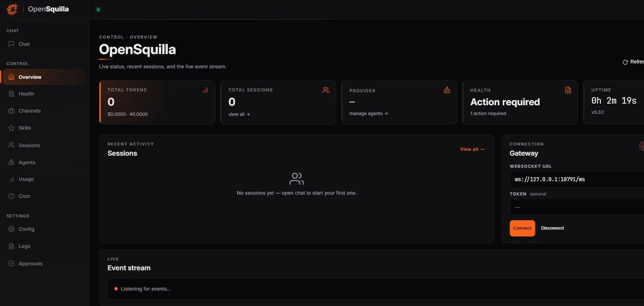Click the orange Connect button
644x306 pixels.
coord(522,228)
